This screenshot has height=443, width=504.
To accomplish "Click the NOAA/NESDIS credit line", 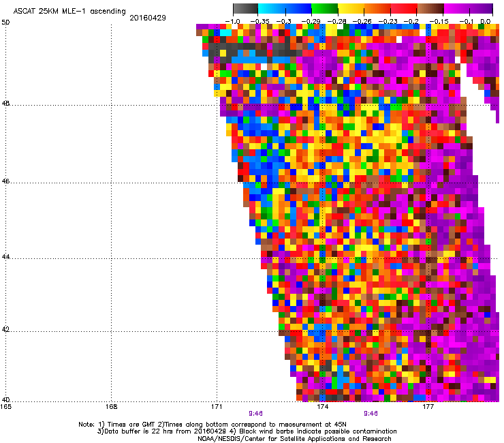I will tap(294, 439).
